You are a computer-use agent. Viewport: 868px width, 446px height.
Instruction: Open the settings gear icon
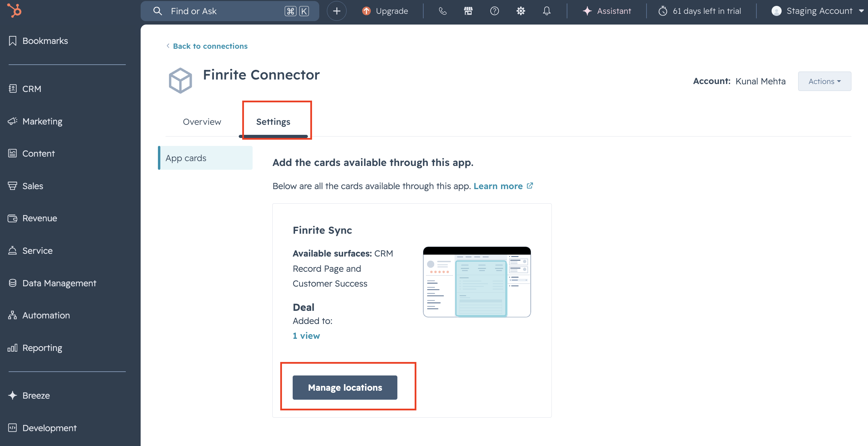click(521, 11)
